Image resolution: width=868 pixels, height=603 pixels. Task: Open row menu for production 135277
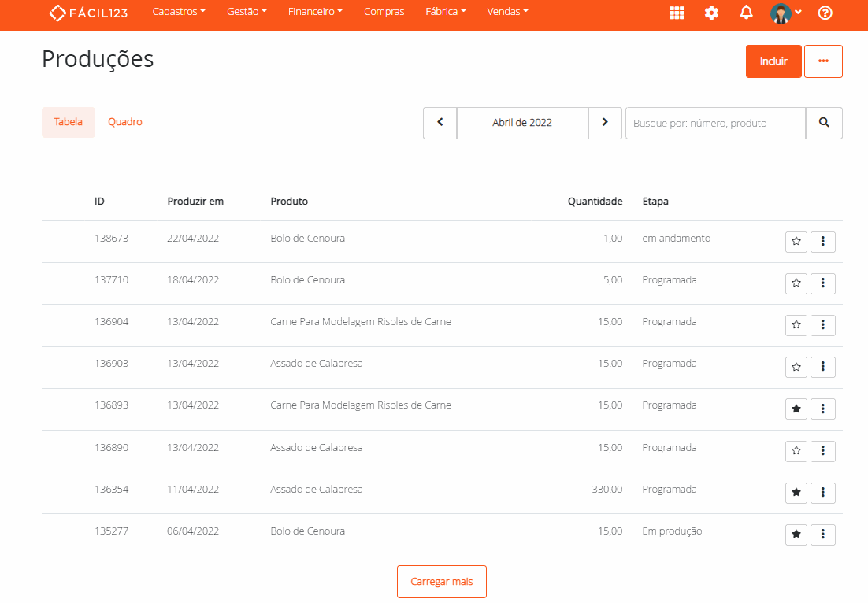[822, 535]
